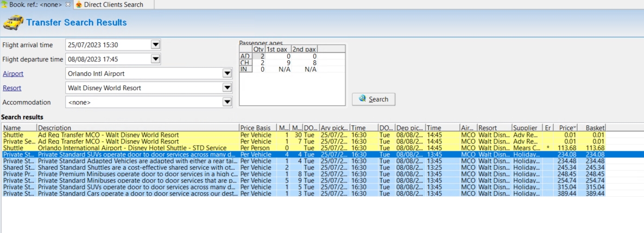Select the Book. ref: <none> tab
The image size is (644, 233).
pyautogui.click(x=36, y=4)
